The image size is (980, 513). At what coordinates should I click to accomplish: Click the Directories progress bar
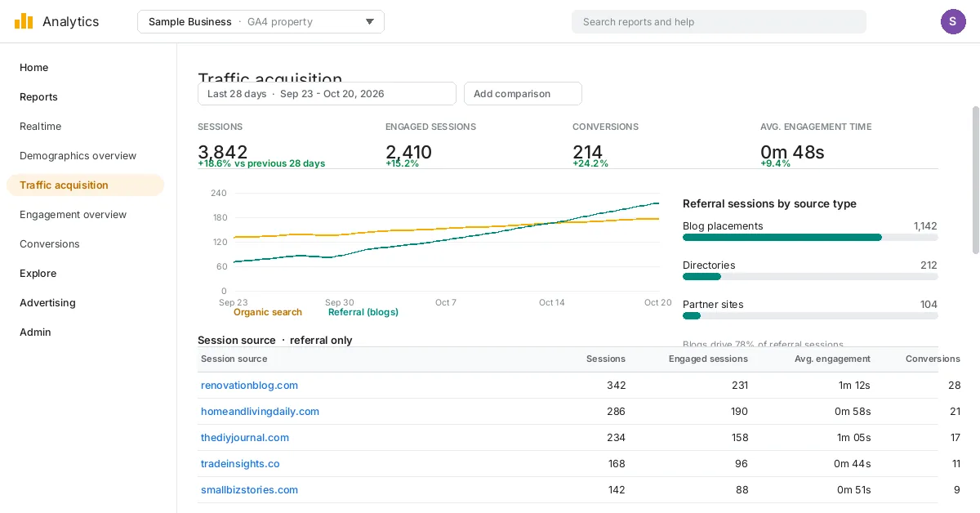[810, 277]
